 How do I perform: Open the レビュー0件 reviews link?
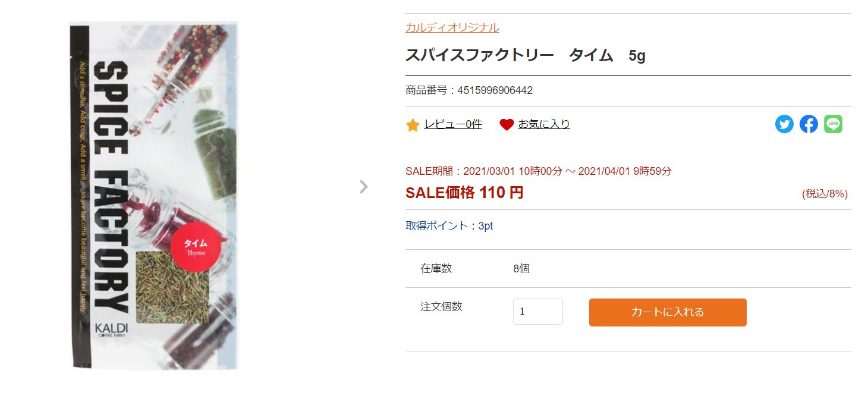452,124
